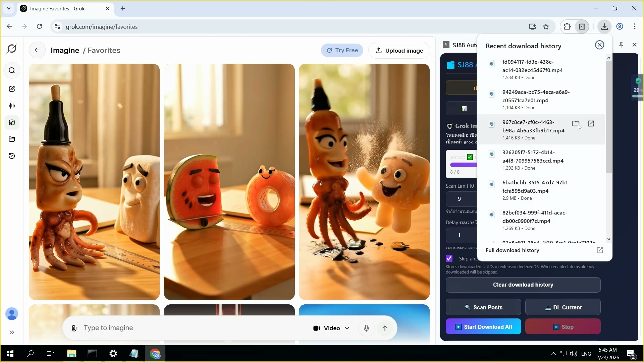Screen dimensions: 644x362
Task: Toggle Chrome side panel button
Action: tap(582, 26)
